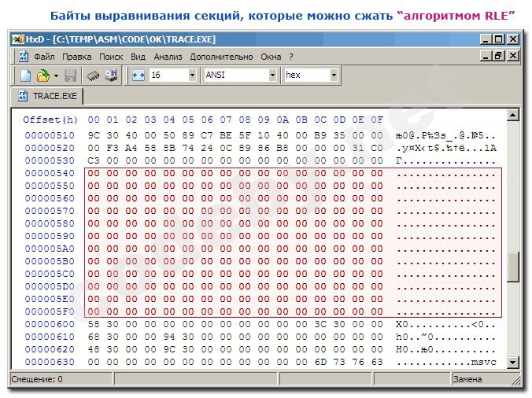Click the HxD app icon in title bar

point(17,39)
